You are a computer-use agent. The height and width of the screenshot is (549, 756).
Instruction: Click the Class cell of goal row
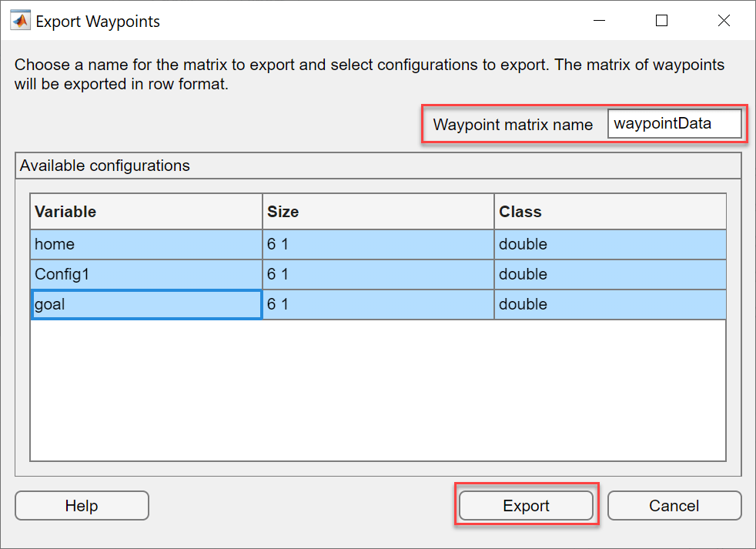[610, 304]
